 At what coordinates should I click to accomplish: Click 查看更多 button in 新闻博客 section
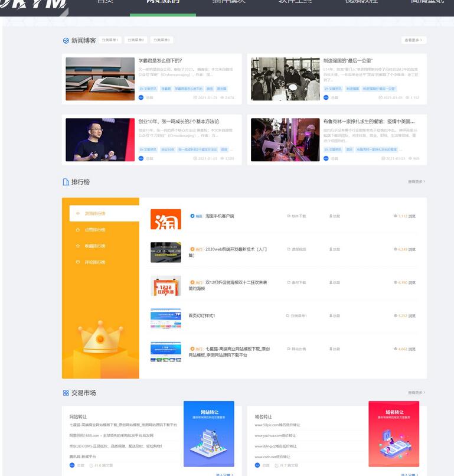413,40
